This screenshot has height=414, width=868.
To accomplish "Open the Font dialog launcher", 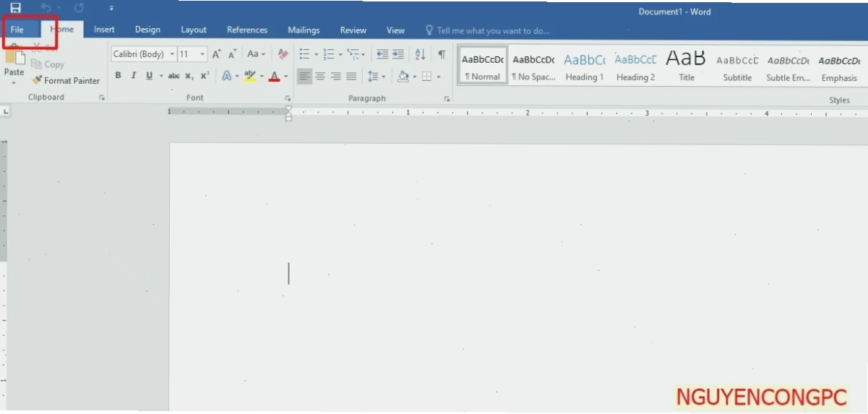I will (x=288, y=98).
